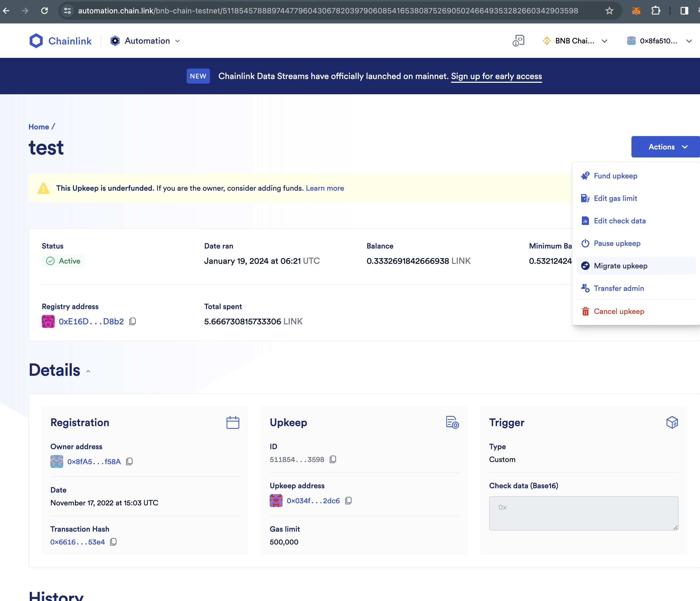This screenshot has height=601, width=700.
Task: Select Fund upkeep from Actions menu
Action: click(615, 176)
